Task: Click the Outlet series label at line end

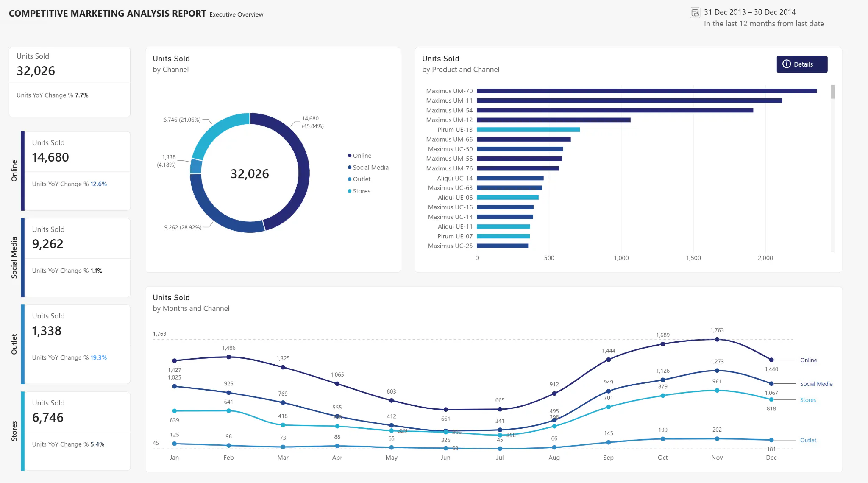Action: (x=808, y=440)
